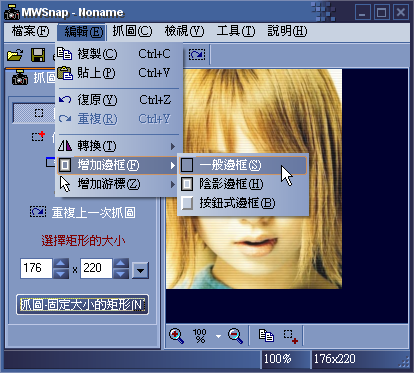This screenshot has height=373, width=414.
Task: Click 抓圖-固定大小的矩形 button
Action: pos(82,304)
